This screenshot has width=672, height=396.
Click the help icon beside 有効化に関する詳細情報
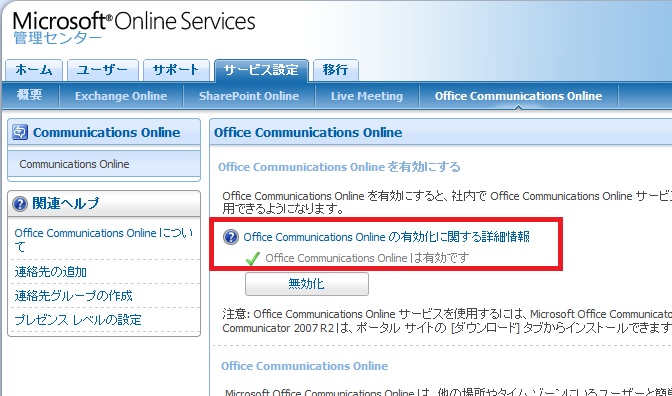coord(231,237)
